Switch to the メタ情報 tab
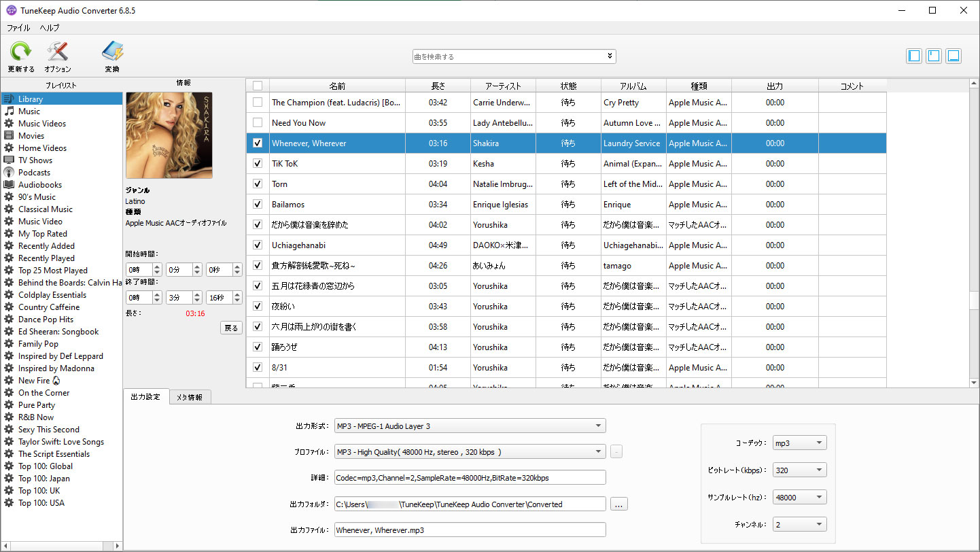The image size is (980, 552). (190, 397)
